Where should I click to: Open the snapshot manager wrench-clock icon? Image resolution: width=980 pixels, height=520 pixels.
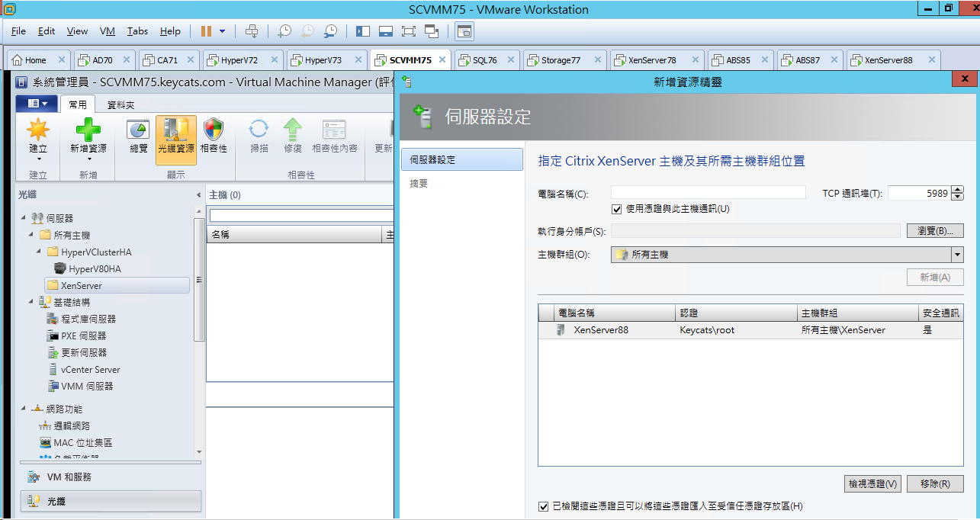pos(330,31)
